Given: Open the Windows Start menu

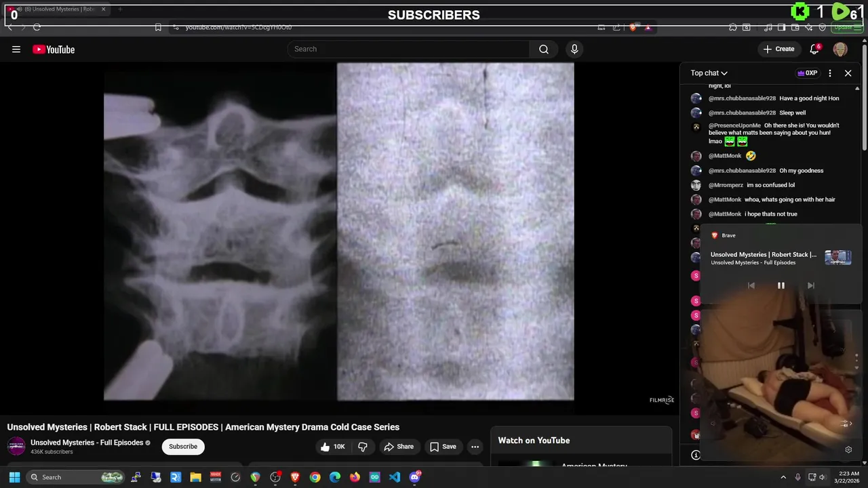Looking at the screenshot, I should (15, 477).
